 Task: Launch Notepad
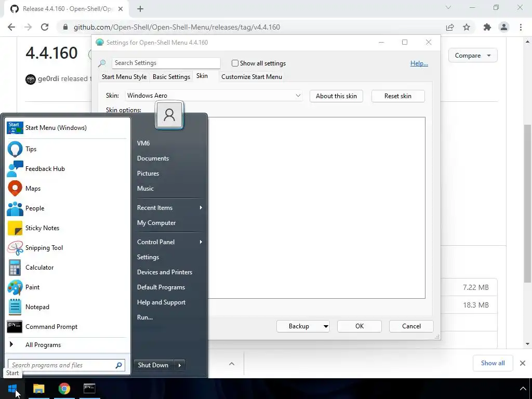[67, 307]
